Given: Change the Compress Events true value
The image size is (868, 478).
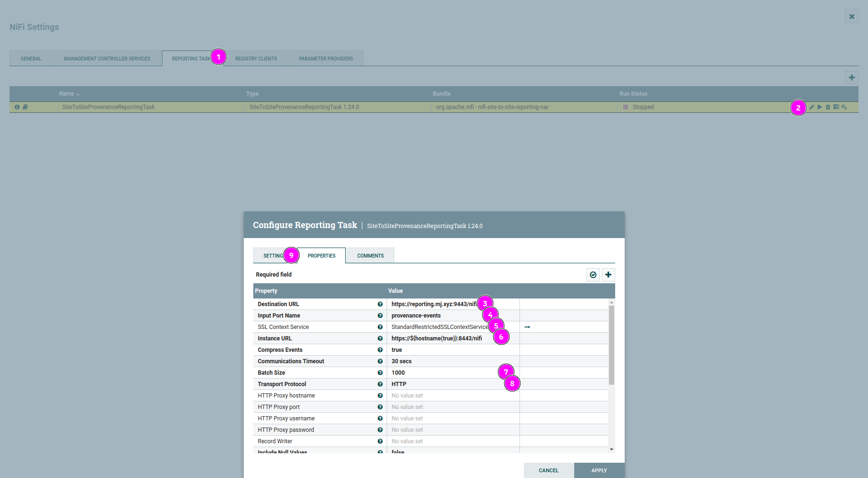Looking at the screenshot, I should click(x=453, y=350).
